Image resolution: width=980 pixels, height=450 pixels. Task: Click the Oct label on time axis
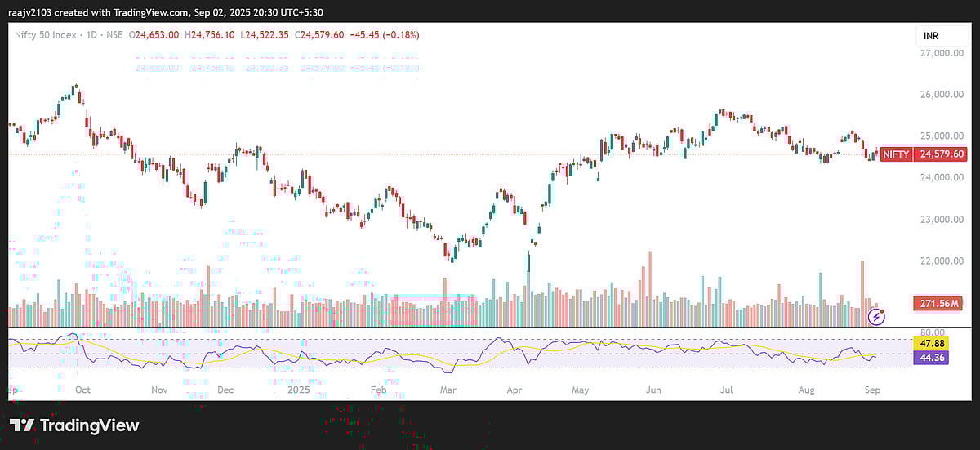pyautogui.click(x=82, y=390)
